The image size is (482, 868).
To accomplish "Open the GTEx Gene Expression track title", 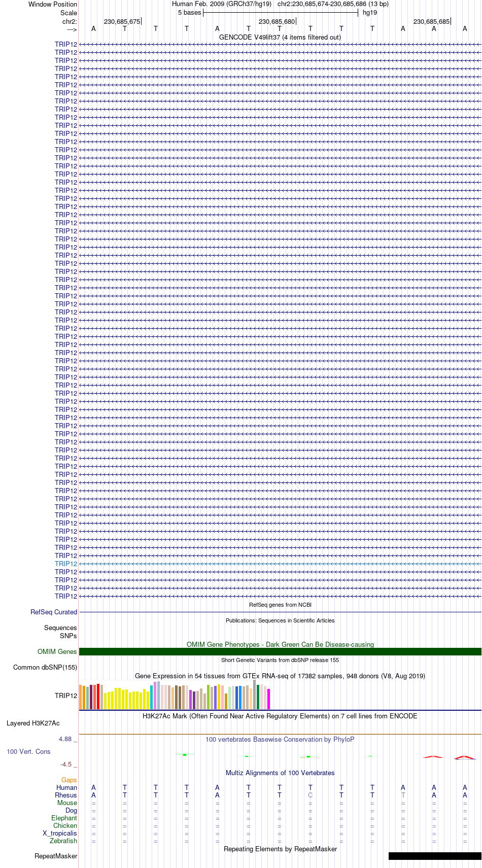I will click(280, 676).
